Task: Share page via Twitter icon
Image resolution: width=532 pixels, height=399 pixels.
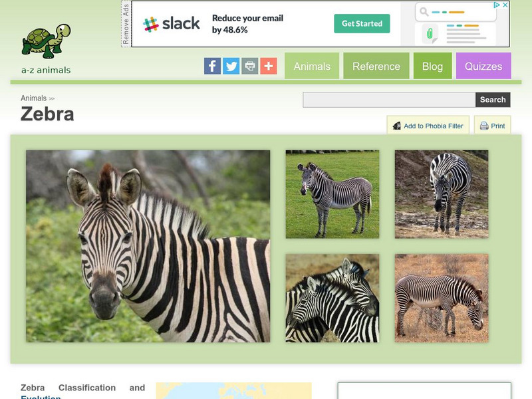Action: (231, 66)
